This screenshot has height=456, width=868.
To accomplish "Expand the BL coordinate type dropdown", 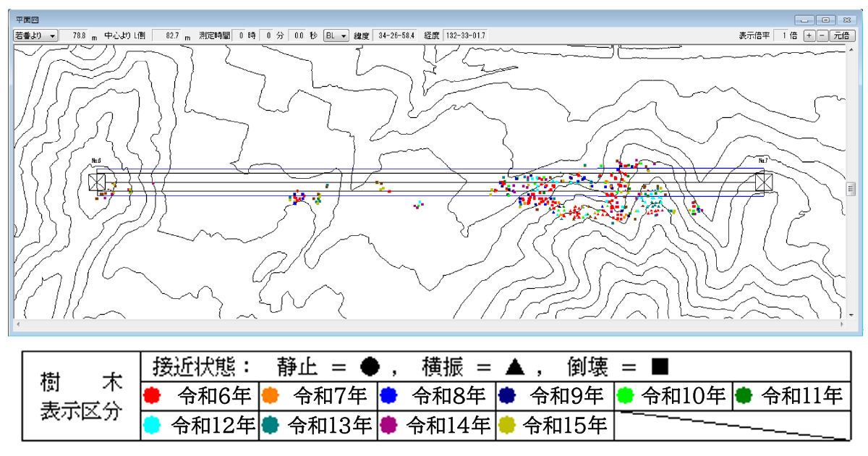I will click(x=336, y=35).
